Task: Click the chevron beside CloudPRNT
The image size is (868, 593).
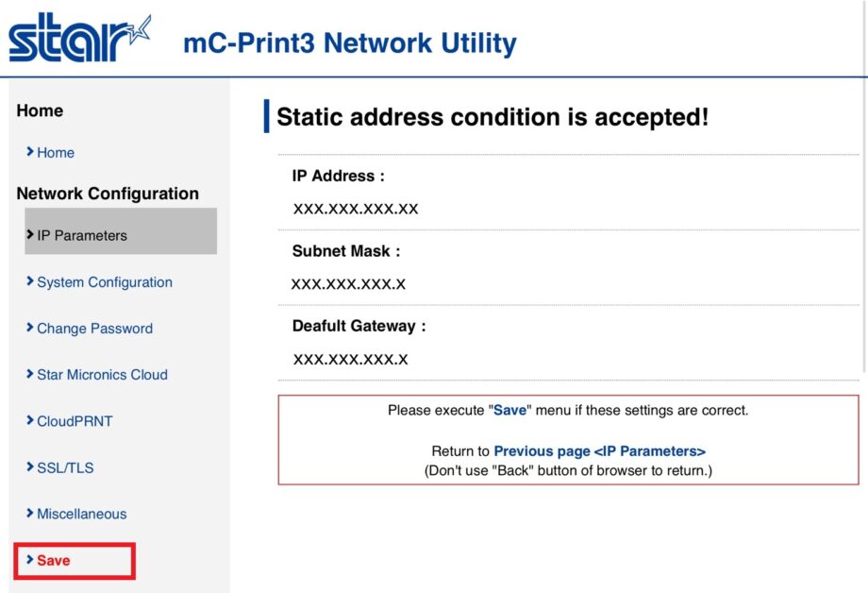Action: (x=30, y=421)
